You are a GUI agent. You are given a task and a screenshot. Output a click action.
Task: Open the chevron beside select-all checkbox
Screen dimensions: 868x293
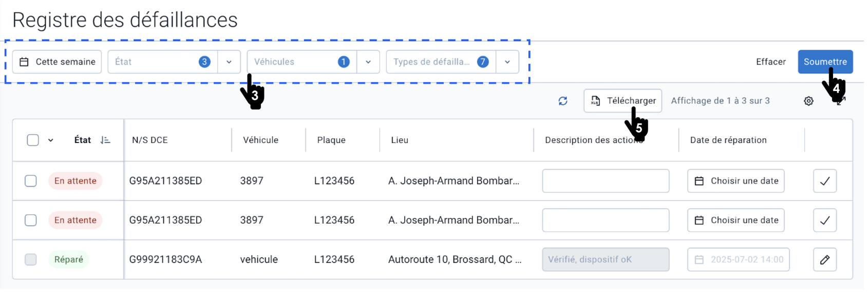[x=51, y=140]
